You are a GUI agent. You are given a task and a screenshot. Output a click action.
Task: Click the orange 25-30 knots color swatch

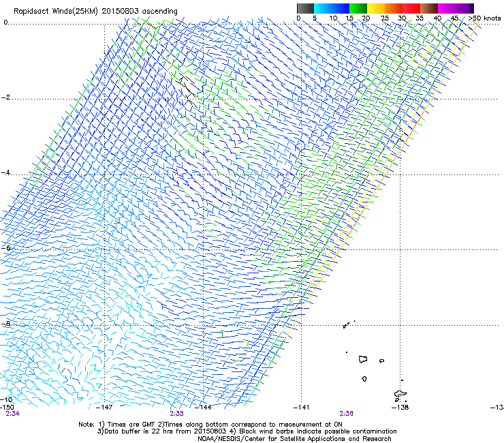click(x=394, y=8)
